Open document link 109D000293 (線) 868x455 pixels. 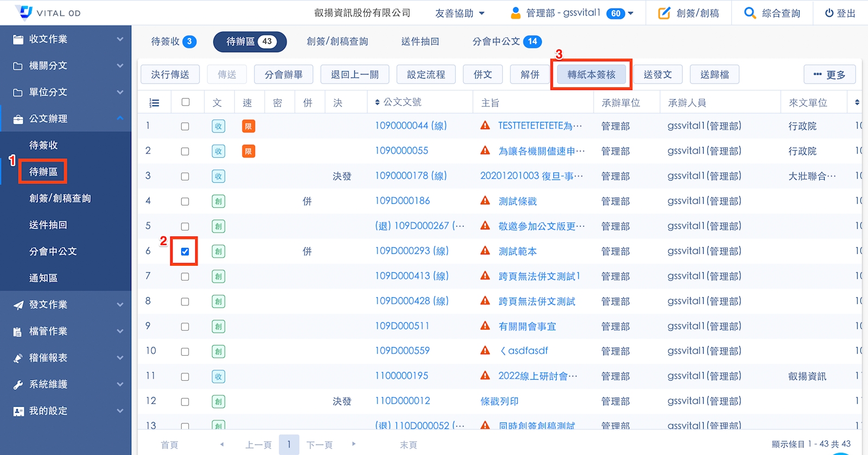(411, 251)
